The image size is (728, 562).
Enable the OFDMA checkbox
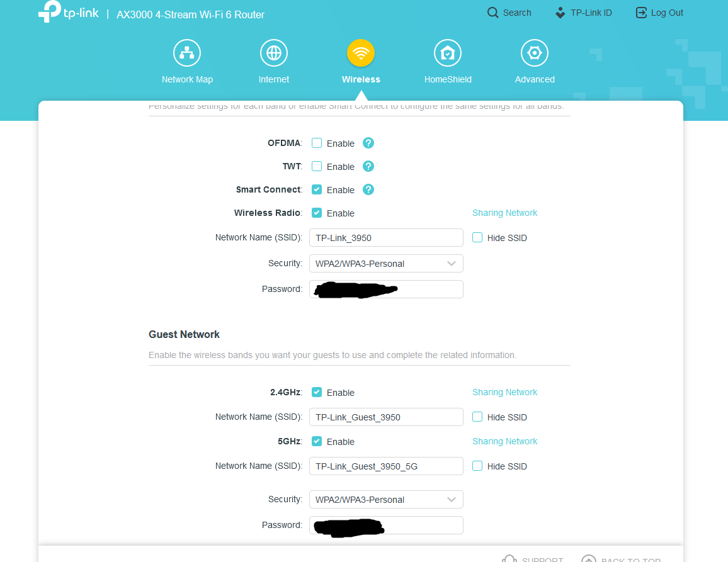click(x=317, y=143)
